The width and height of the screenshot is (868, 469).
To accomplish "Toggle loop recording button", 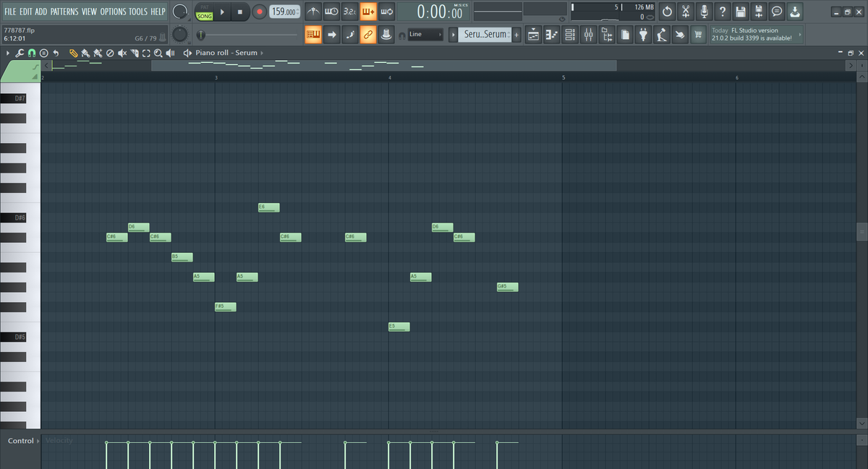I will coord(386,12).
